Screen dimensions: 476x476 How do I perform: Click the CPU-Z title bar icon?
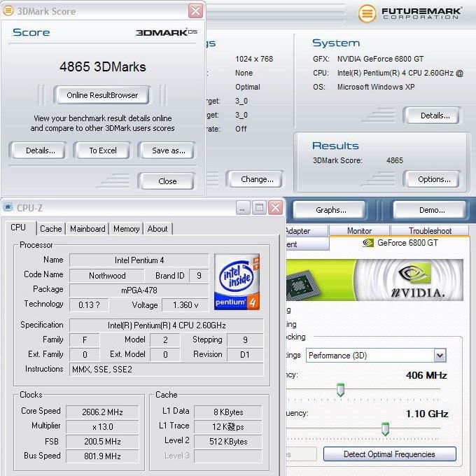(8, 207)
